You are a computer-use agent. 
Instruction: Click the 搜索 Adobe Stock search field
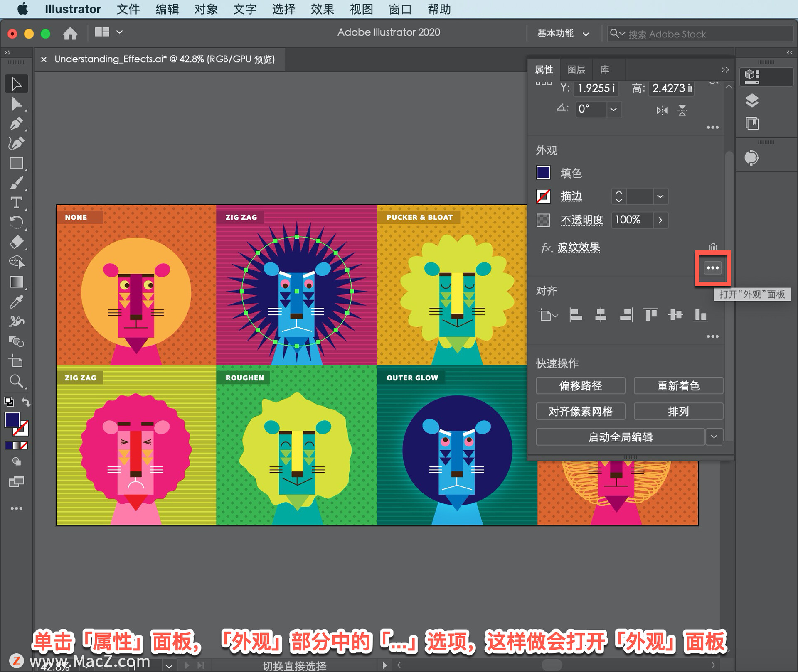700,34
